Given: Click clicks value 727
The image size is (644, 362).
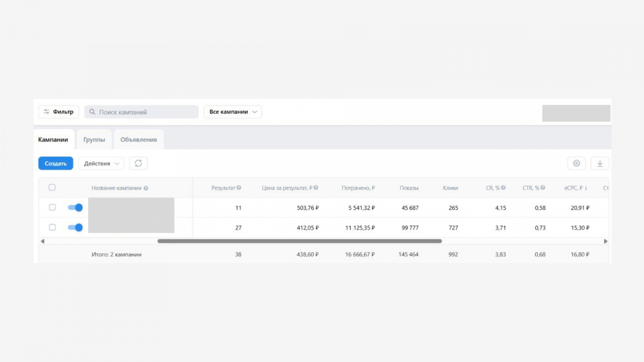Looking at the screenshot, I should pyautogui.click(x=453, y=228).
